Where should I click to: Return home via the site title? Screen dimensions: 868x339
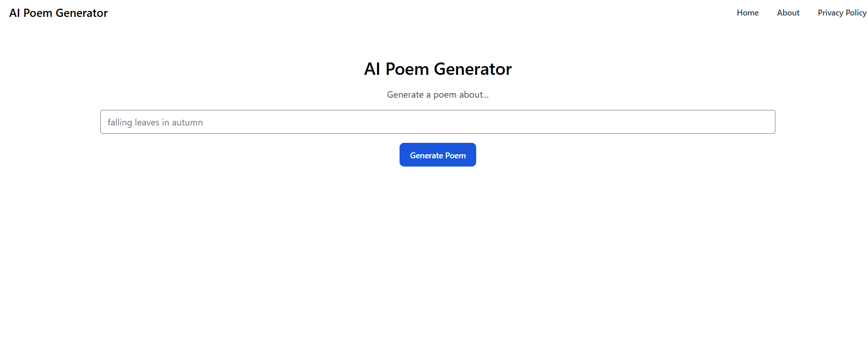point(58,13)
